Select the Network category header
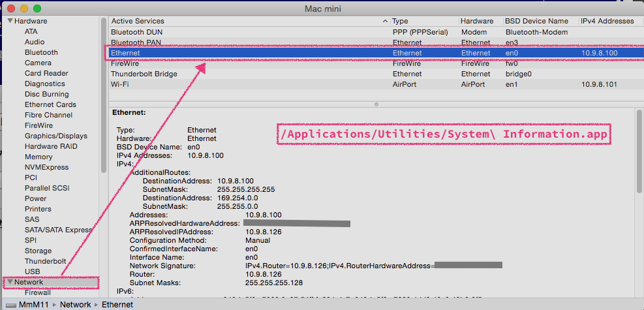The width and height of the screenshot is (644, 310). tap(29, 282)
